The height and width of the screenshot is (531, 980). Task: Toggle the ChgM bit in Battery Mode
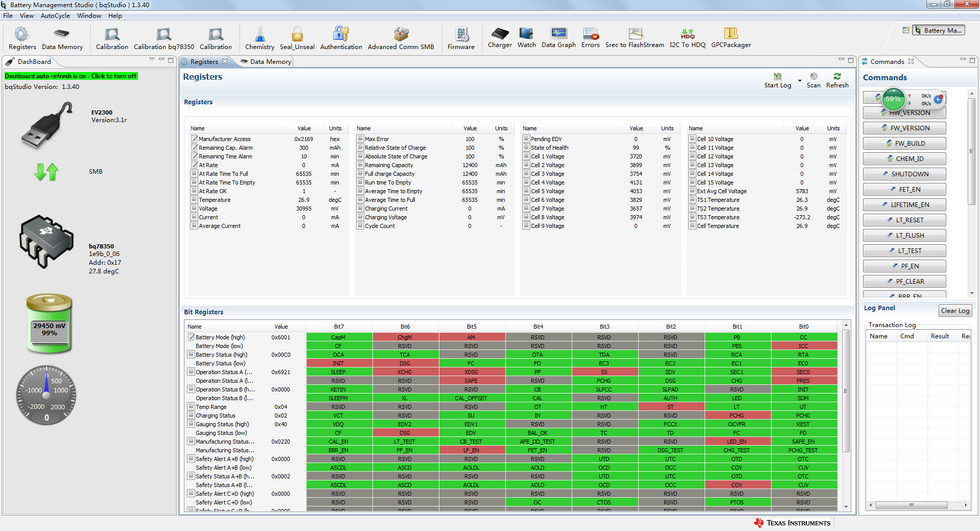[x=406, y=337]
